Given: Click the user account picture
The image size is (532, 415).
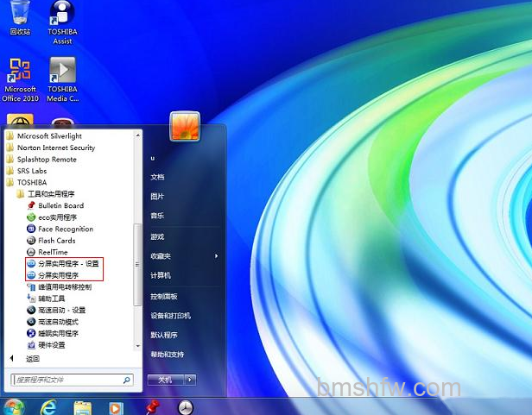Looking at the screenshot, I should click(x=185, y=127).
